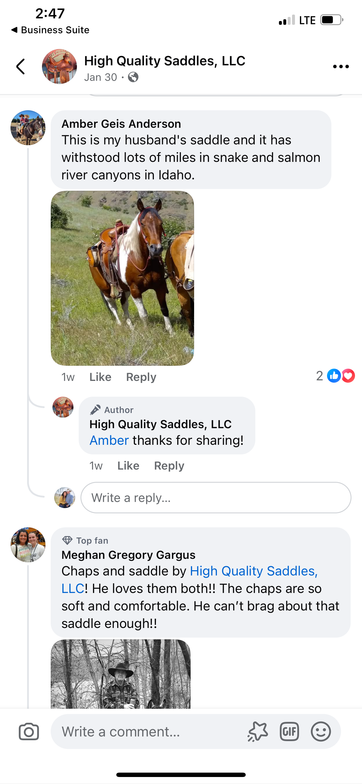Tap the camera icon in the comment bar
This screenshot has height=784, width=362.
pos(28,732)
